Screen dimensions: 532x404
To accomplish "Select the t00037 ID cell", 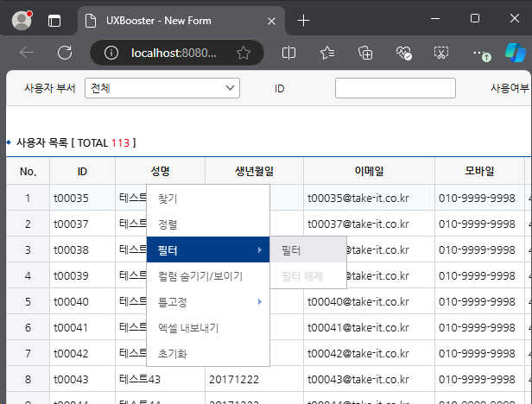I will [x=82, y=224].
